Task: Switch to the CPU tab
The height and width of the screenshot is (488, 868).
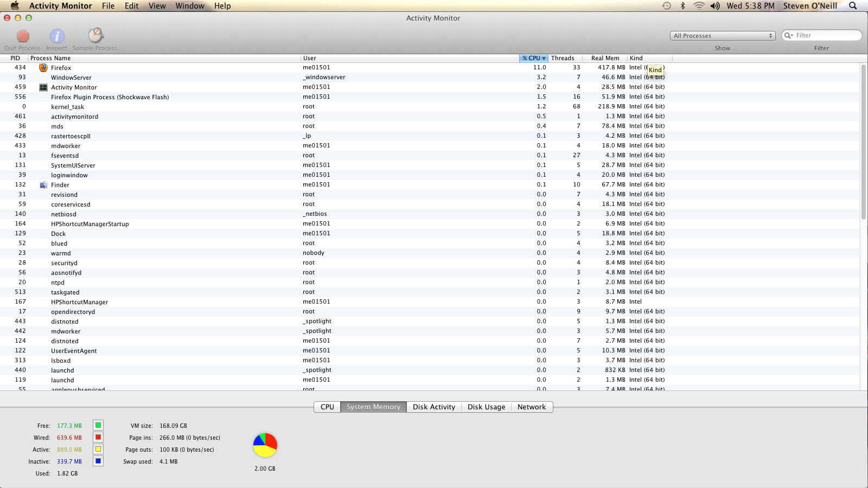Action: coord(327,407)
